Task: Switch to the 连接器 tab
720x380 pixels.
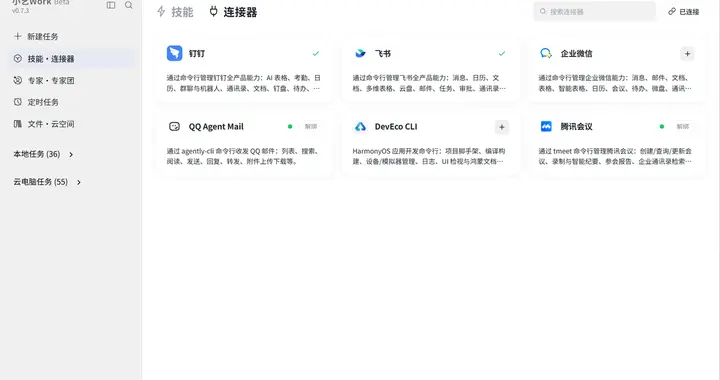Action: [233, 12]
